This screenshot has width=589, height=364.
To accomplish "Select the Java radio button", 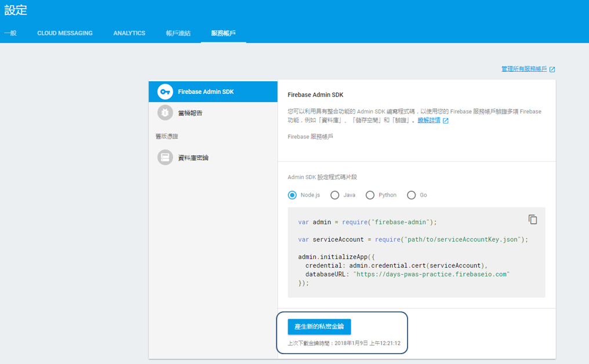I will [x=335, y=195].
